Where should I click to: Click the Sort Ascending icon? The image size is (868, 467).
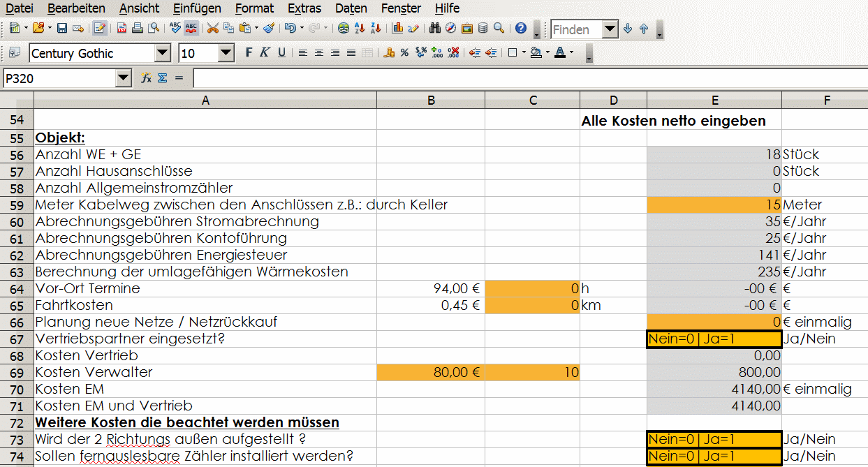click(360, 29)
